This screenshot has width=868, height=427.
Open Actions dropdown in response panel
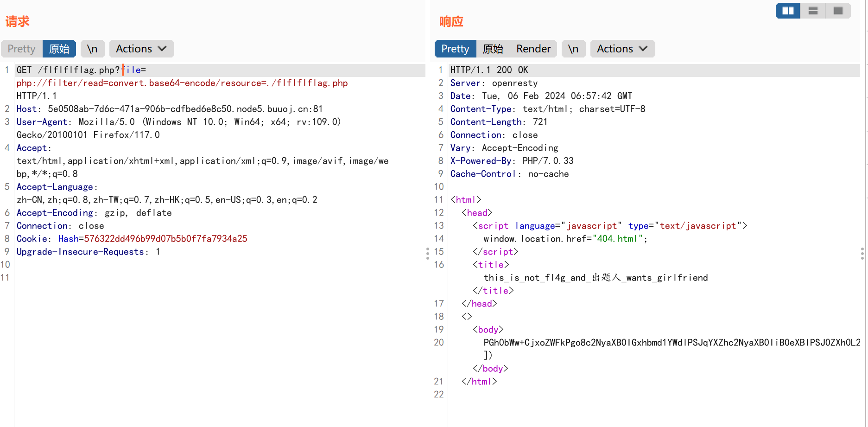(622, 49)
